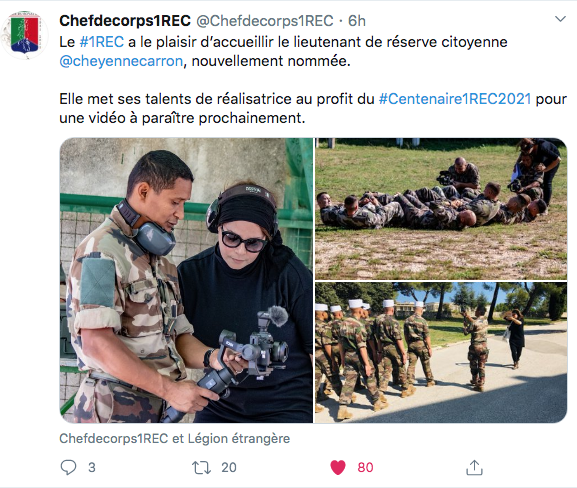Click tagged accounts Chefdecorps1REC et Légion étrangère
Viewport: 577px width, 488px height.
point(174,438)
